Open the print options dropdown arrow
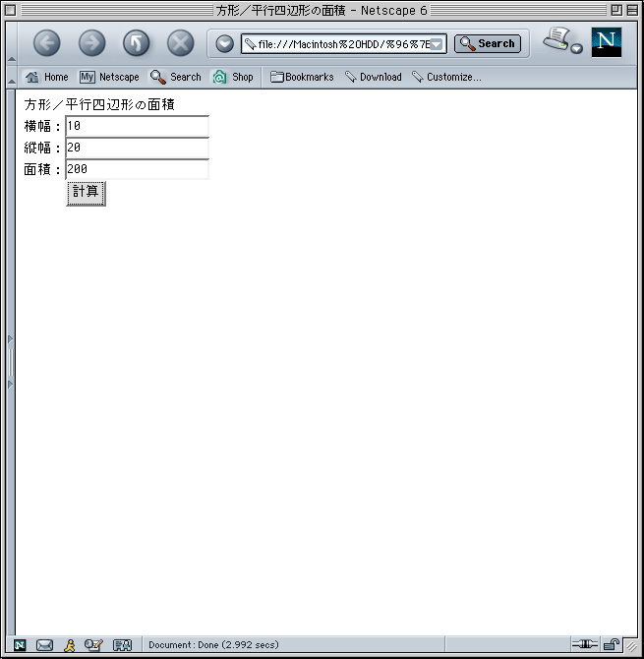The height and width of the screenshot is (659, 644). coord(577,49)
